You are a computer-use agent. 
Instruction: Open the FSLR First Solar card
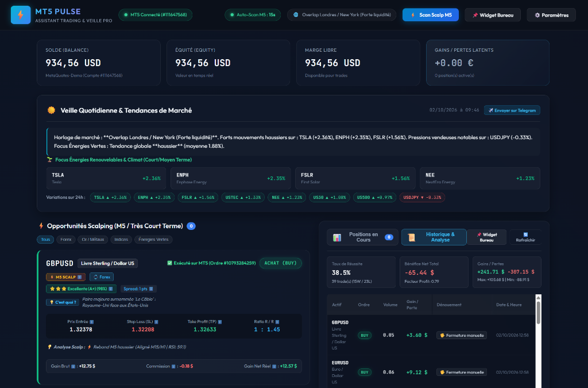pos(355,178)
